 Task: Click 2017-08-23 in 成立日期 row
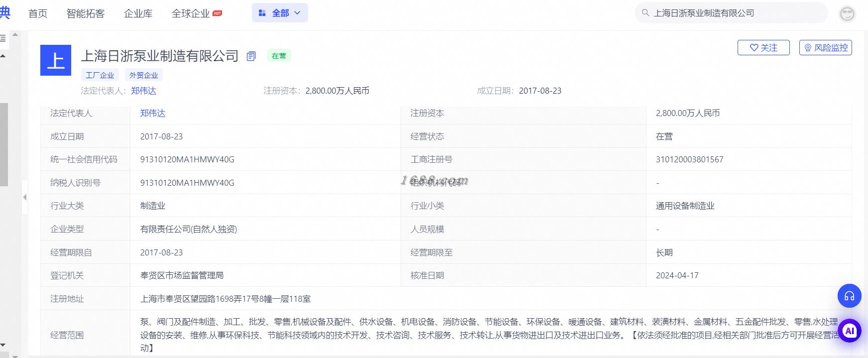tap(162, 136)
